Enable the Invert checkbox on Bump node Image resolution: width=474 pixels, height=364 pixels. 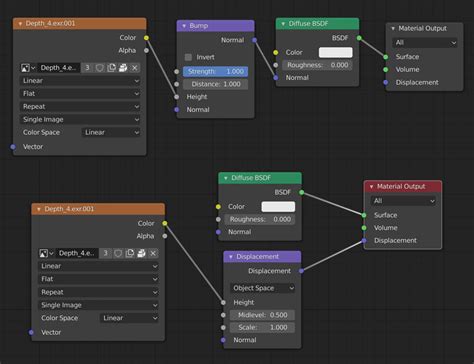coord(188,57)
